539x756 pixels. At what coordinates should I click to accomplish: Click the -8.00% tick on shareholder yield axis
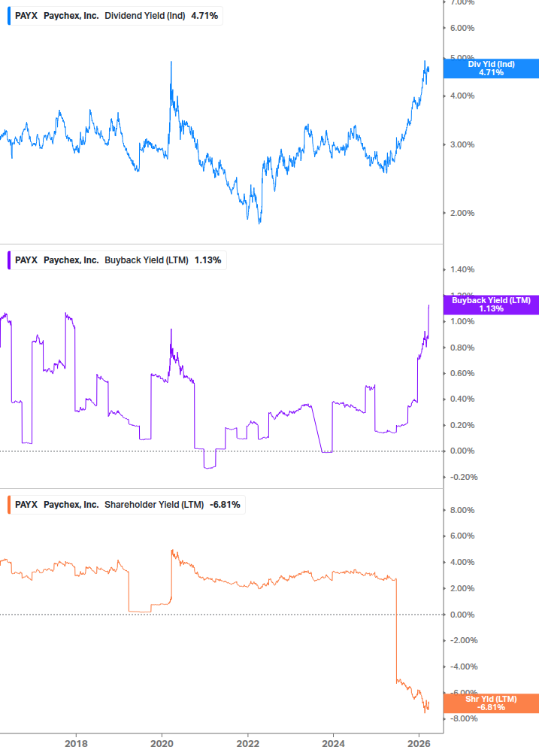click(x=464, y=718)
